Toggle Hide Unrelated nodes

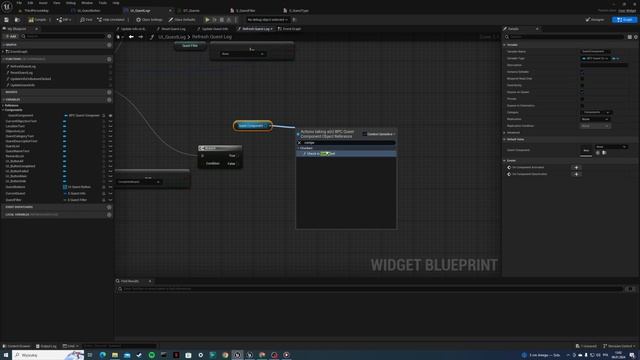click(x=111, y=20)
